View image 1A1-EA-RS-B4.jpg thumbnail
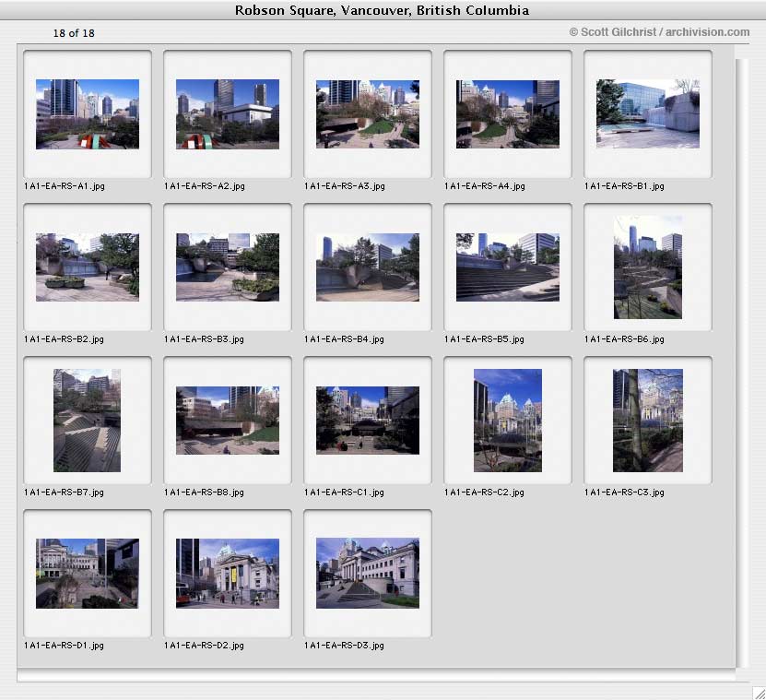This screenshot has width=766, height=700. [x=368, y=267]
